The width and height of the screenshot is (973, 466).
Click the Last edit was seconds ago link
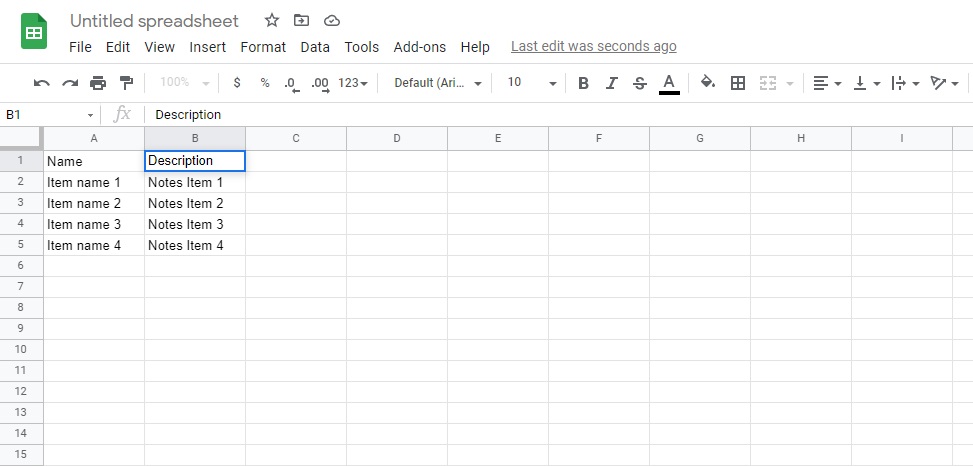[593, 46]
